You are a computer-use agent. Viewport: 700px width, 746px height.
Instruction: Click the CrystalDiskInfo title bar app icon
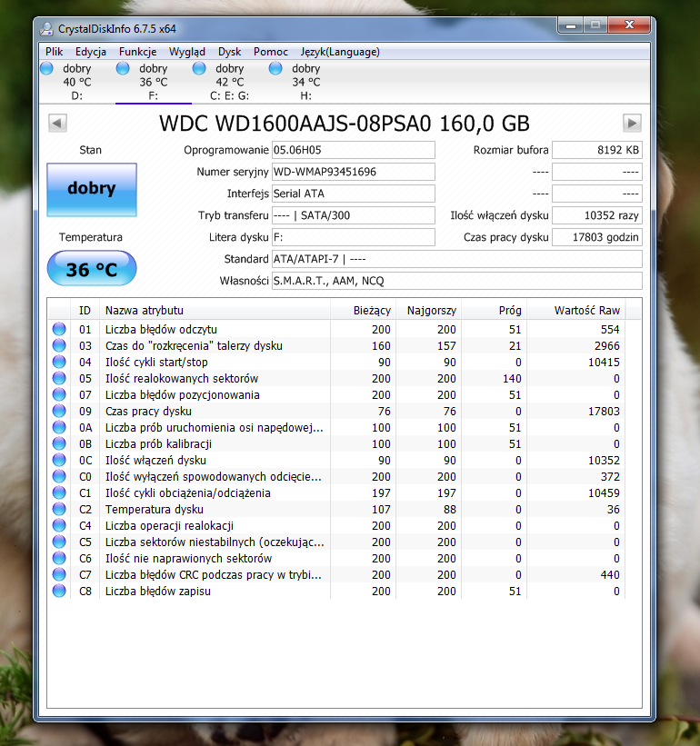click(x=46, y=29)
